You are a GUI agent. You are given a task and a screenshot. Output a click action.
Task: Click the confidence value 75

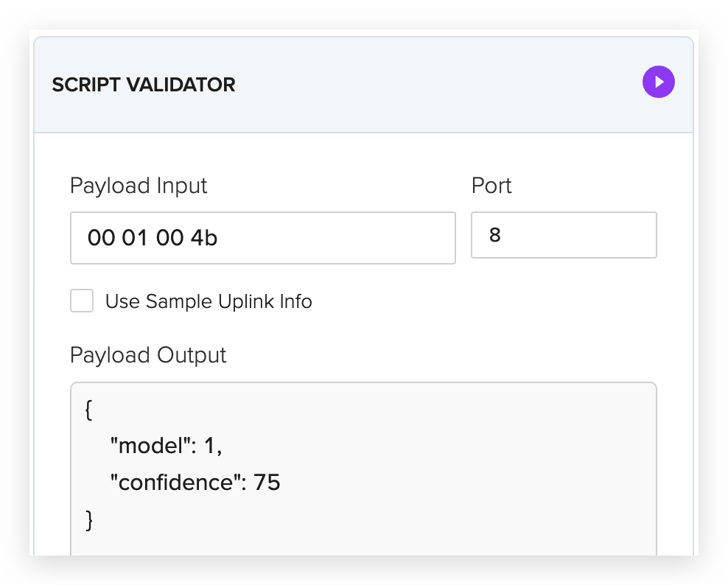pos(267,483)
